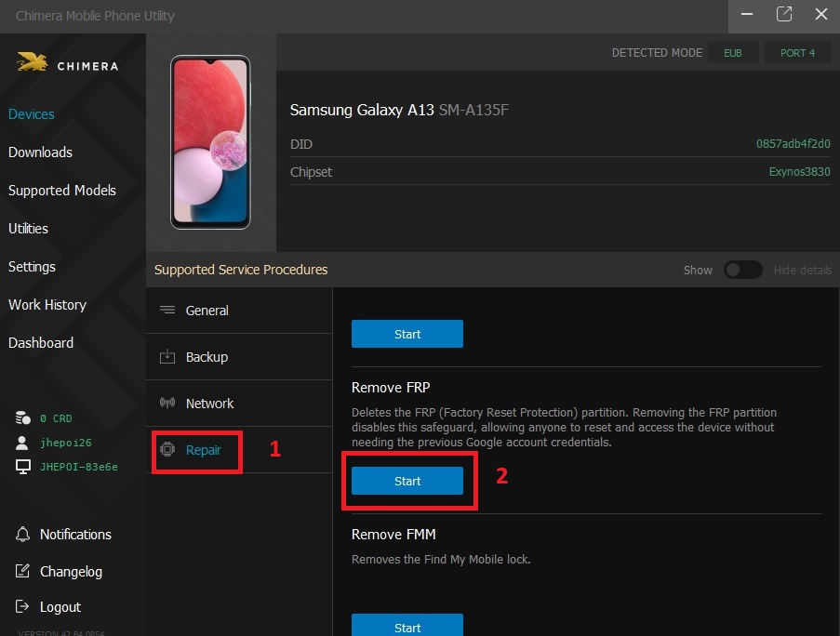Open the Supported Models page
Screen dimensions: 840x636
point(62,191)
